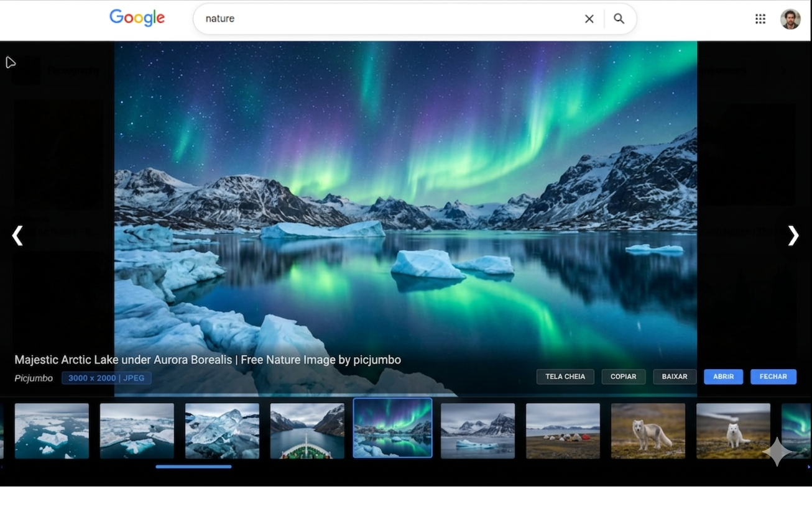Select the first arctic fox thumbnail
Screen dimensions: 812x507
click(648, 431)
